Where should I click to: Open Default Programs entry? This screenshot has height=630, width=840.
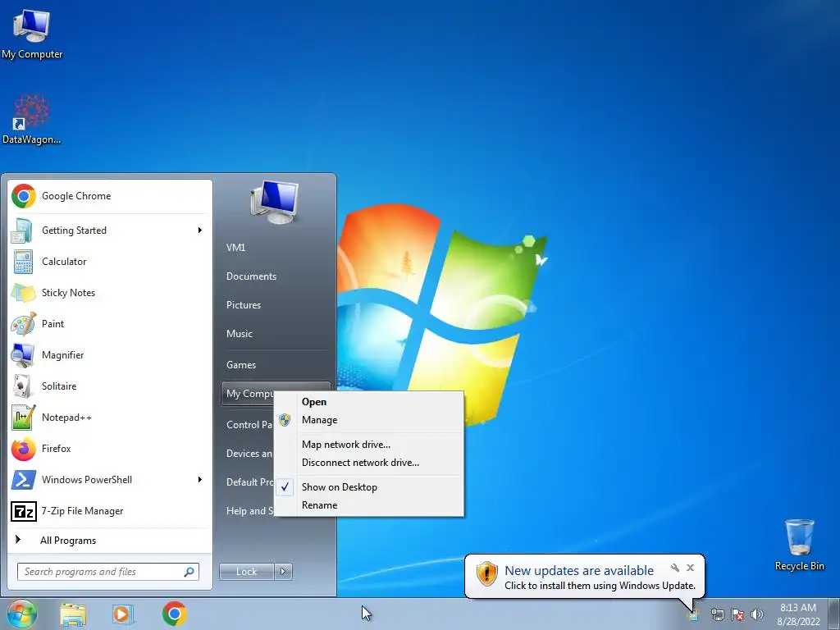tap(248, 482)
